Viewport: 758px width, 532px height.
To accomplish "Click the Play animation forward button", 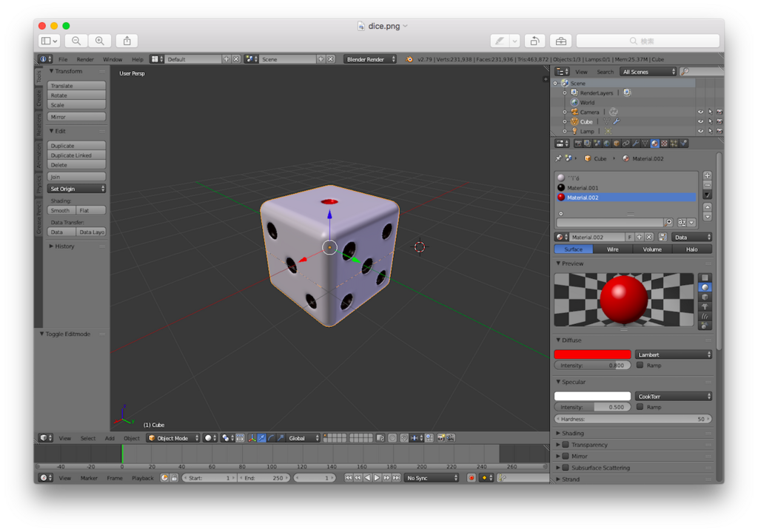I will [x=377, y=478].
